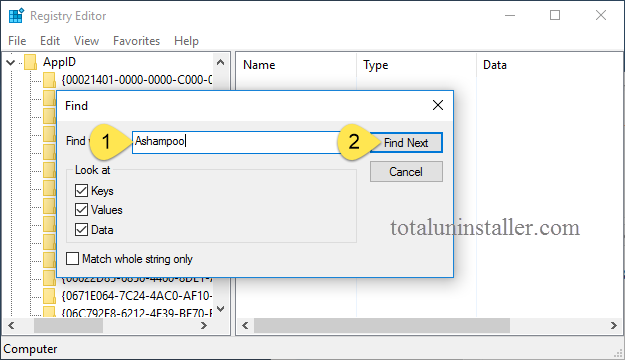625x360 pixels.
Task: Click values pane scroll left arrow
Action: click(245, 325)
